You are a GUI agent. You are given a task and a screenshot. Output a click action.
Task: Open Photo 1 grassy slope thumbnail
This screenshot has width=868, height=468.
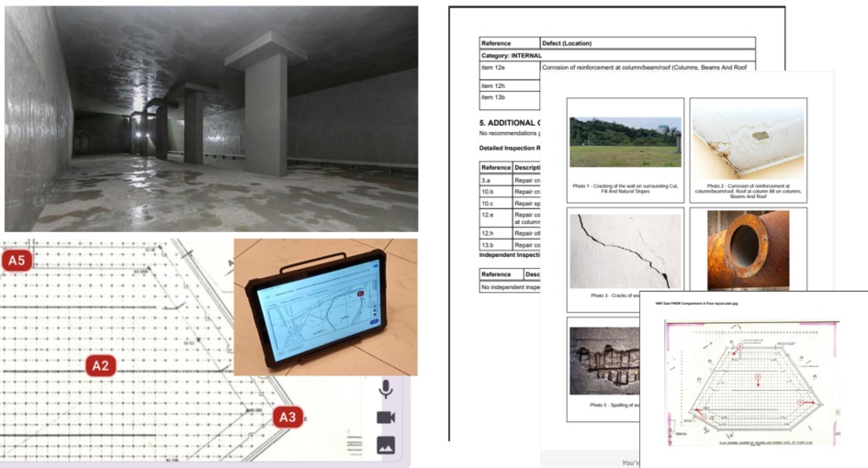[625, 141]
